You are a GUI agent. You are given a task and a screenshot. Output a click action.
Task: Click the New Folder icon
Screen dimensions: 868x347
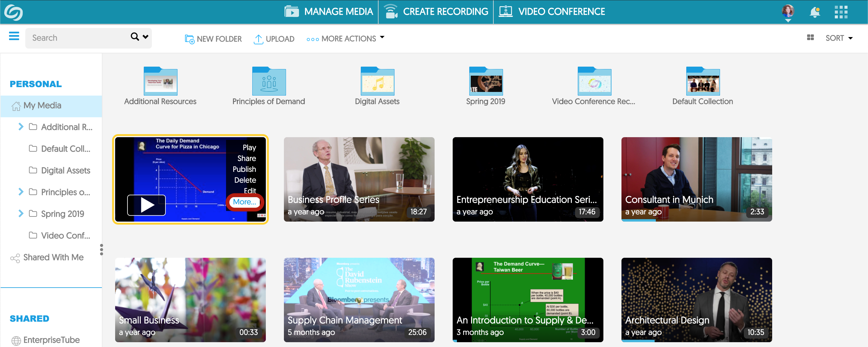coord(190,39)
